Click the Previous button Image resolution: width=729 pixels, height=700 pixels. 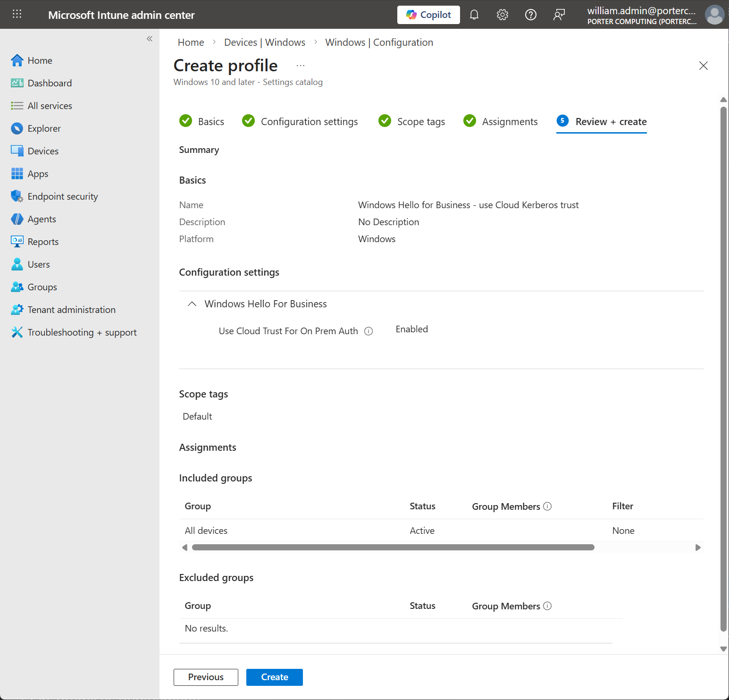pyautogui.click(x=206, y=677)
